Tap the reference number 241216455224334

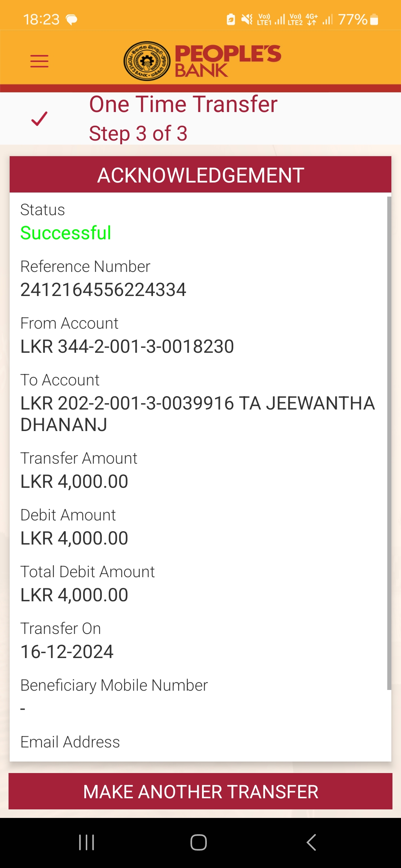click(103, 290)
